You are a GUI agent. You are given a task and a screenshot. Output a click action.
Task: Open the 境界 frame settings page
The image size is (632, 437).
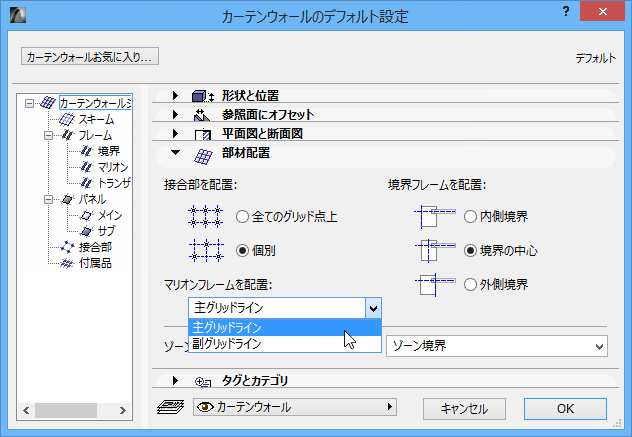point(108,151)
